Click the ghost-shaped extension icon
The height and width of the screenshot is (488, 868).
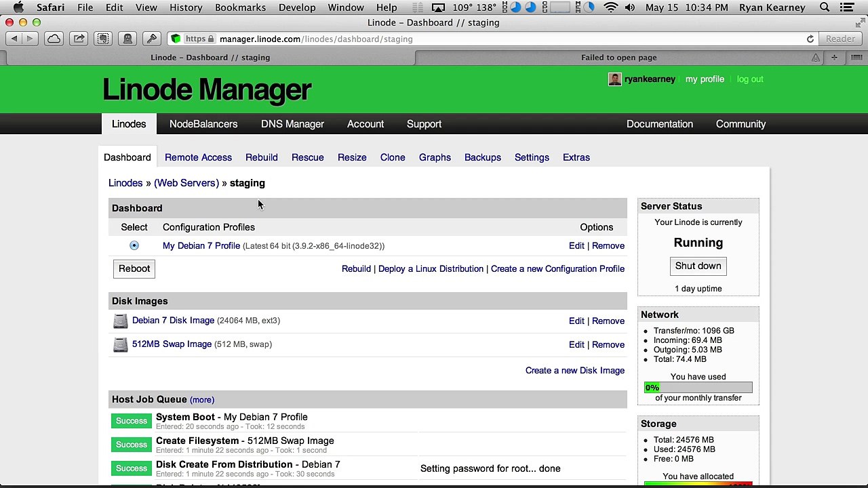click(127, 39)
